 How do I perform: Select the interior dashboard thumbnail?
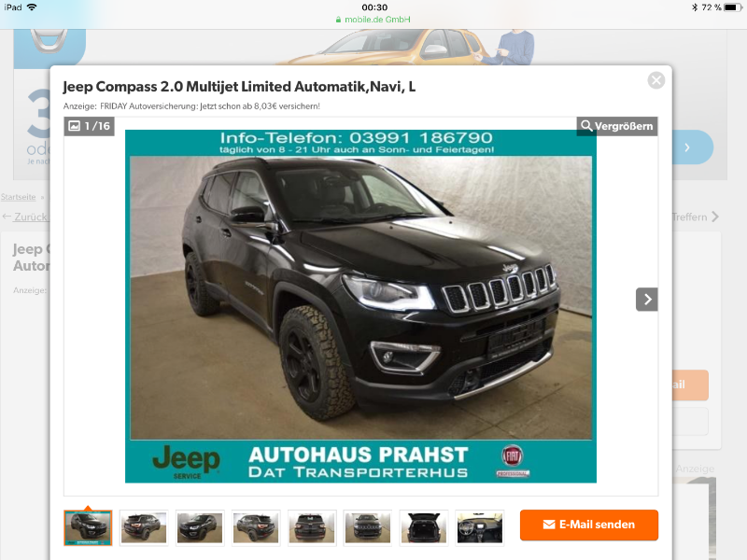tap(480, 527)
